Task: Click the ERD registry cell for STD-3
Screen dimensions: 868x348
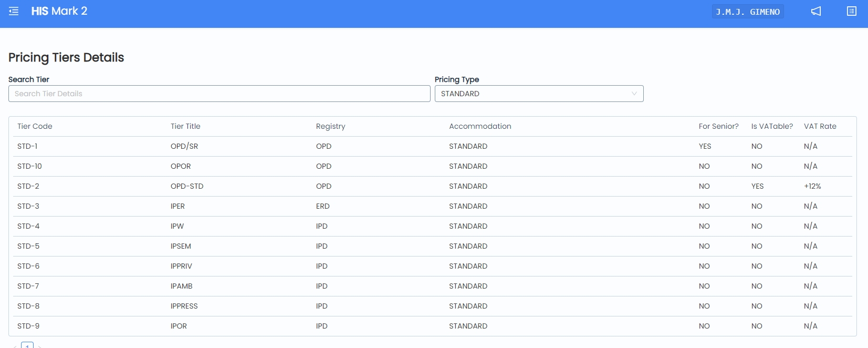Action: pos(322,206)
